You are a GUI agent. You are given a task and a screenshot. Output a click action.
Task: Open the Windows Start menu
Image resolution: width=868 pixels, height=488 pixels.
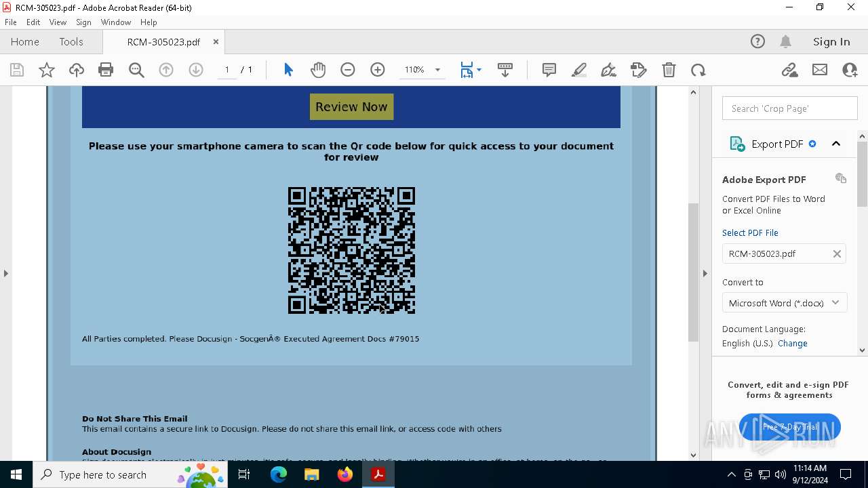pyautogui.click(x=16, y=474)
